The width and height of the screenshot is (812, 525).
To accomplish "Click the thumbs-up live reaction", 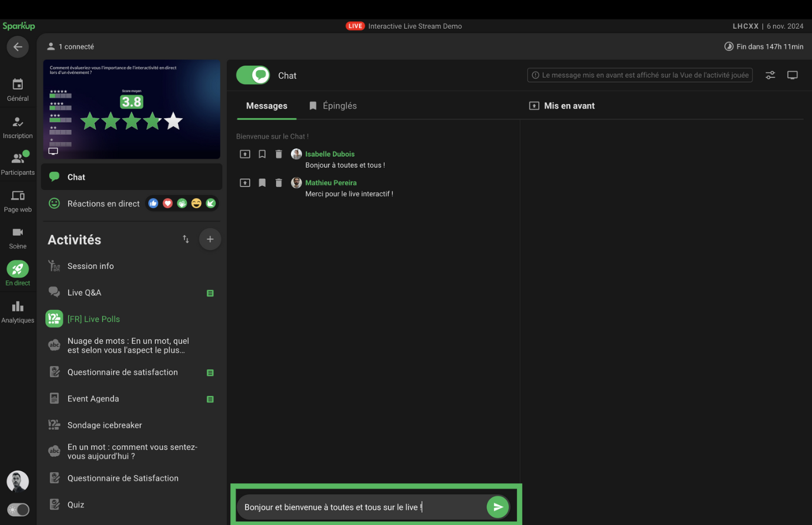I will click(153, 203).
